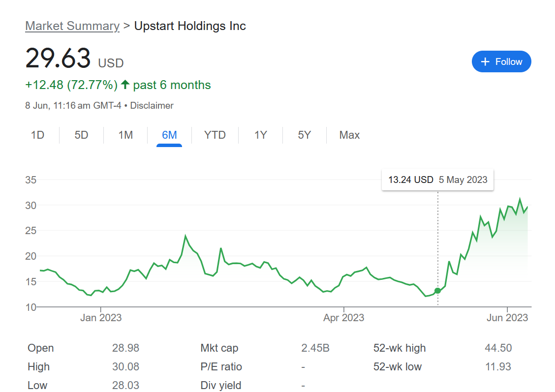
Task: Switch to the YTD chart view
Action: click(x=215, y=135)
